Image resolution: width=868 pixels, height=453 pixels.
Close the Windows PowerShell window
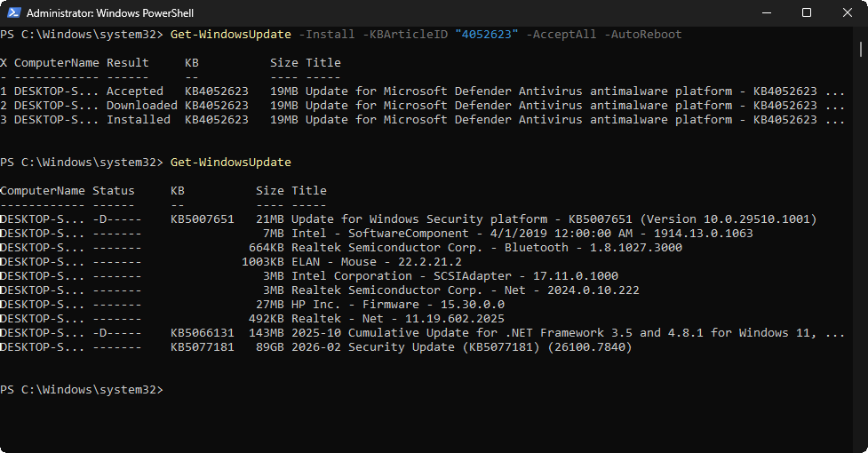tap(847, 12)
